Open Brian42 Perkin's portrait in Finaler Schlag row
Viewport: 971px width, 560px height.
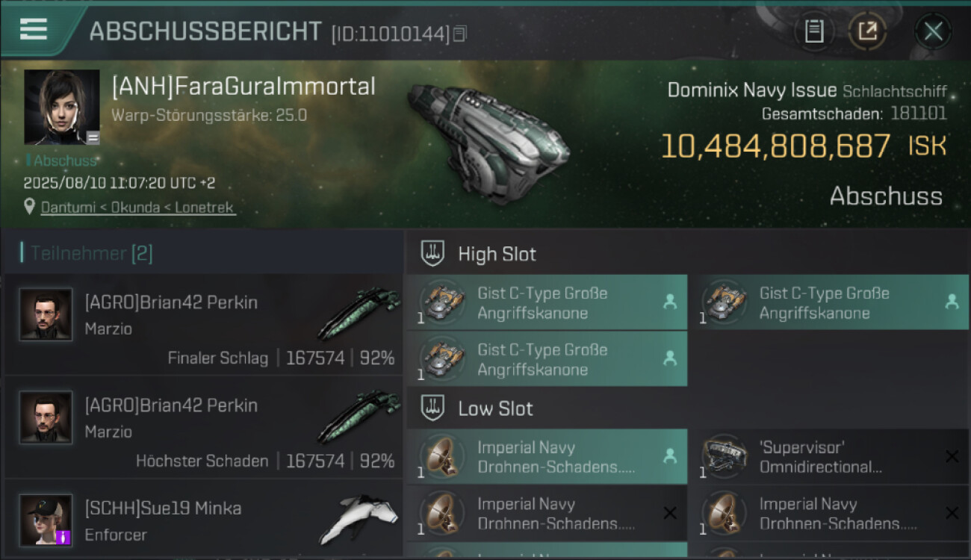46,314
